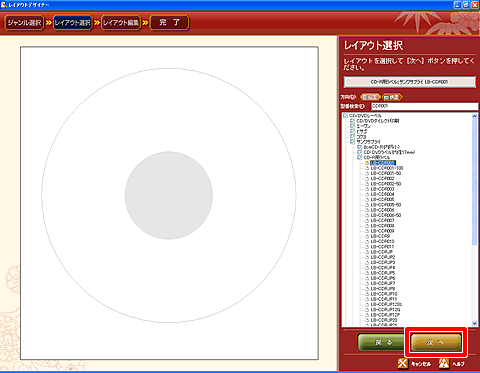Click the layout tree scrollbar thumb
The image size is (480, 373).
[474, 182]
